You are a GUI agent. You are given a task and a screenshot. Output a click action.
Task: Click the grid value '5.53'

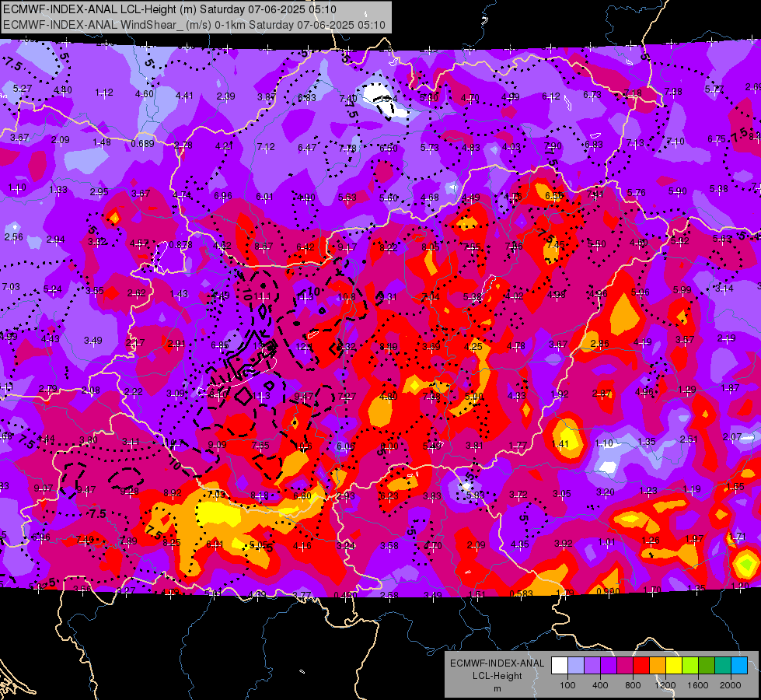347,198
